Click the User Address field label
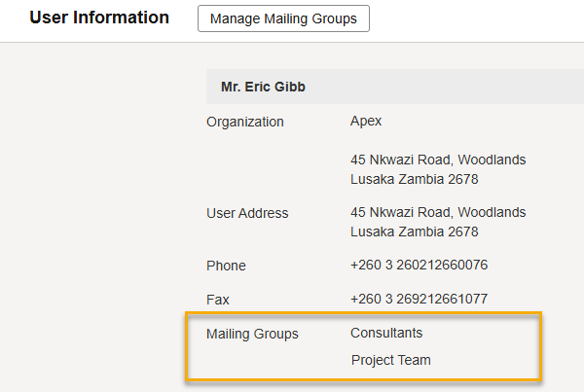Screen dimensions: 584x392 pos(247,213)
